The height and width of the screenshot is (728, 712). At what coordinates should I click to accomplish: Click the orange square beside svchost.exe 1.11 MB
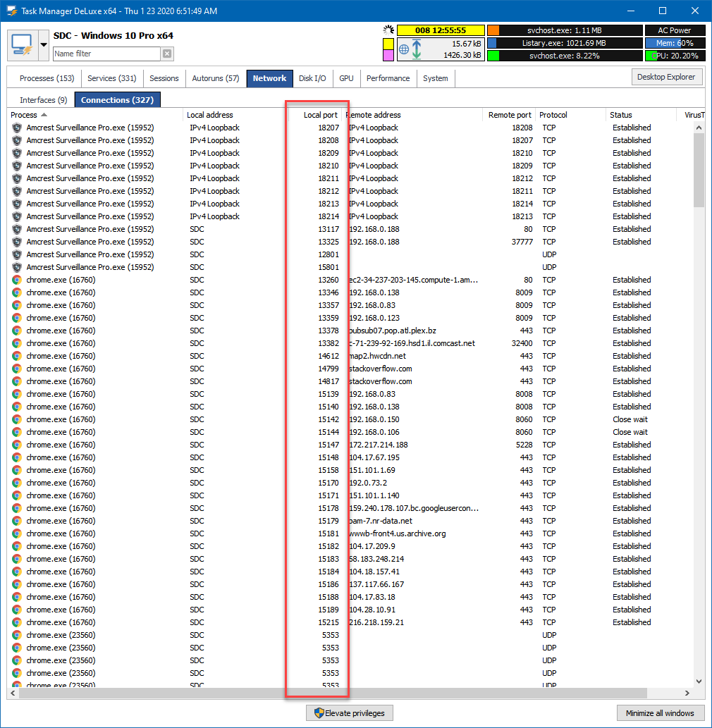(493, 30)
